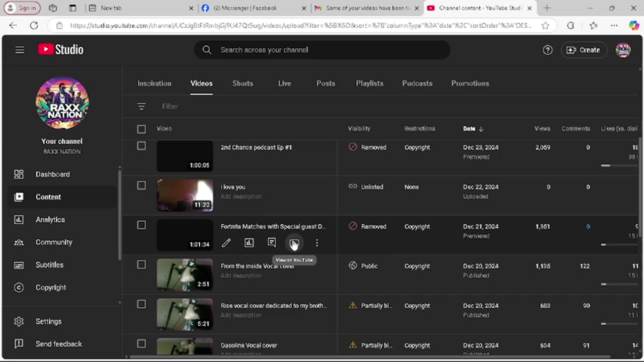Open the hamburger navigation menu
The width and height of the screenshot is (644, 362).
pos(20,50)
